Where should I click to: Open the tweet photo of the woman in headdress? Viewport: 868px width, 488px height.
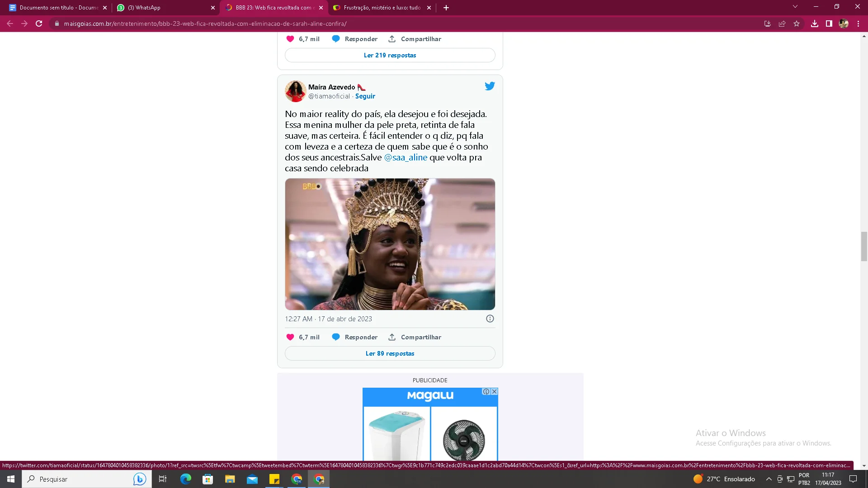coord(390,244)
